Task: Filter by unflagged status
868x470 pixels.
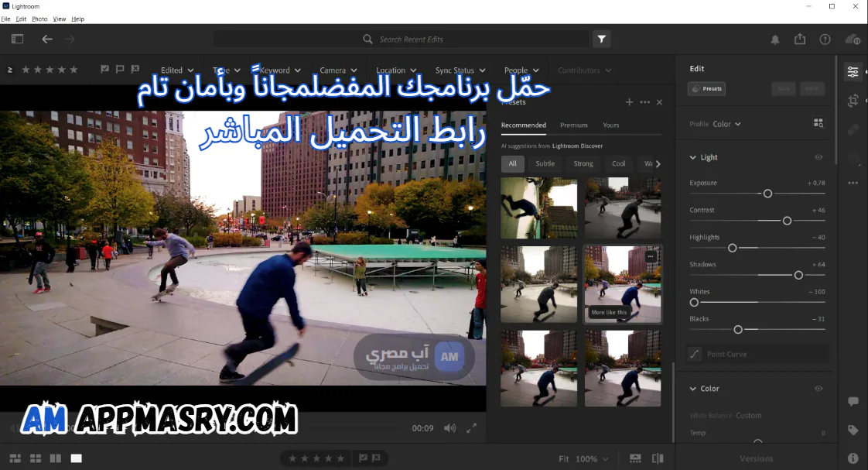Action: (120, 69)
